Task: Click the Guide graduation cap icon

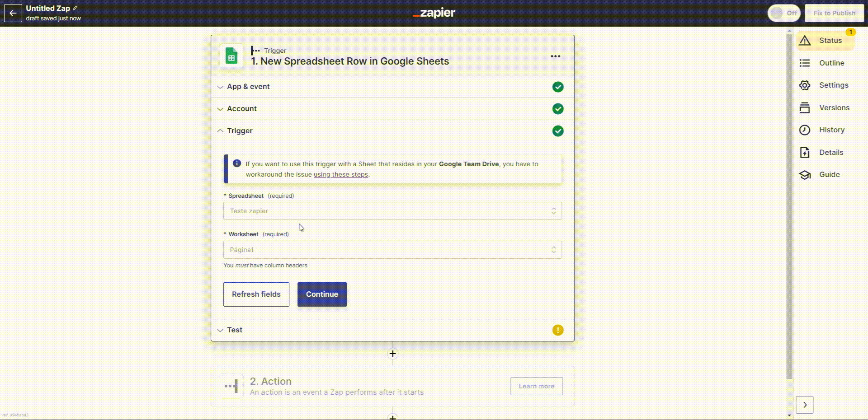Action: click(x=805, y=175)
